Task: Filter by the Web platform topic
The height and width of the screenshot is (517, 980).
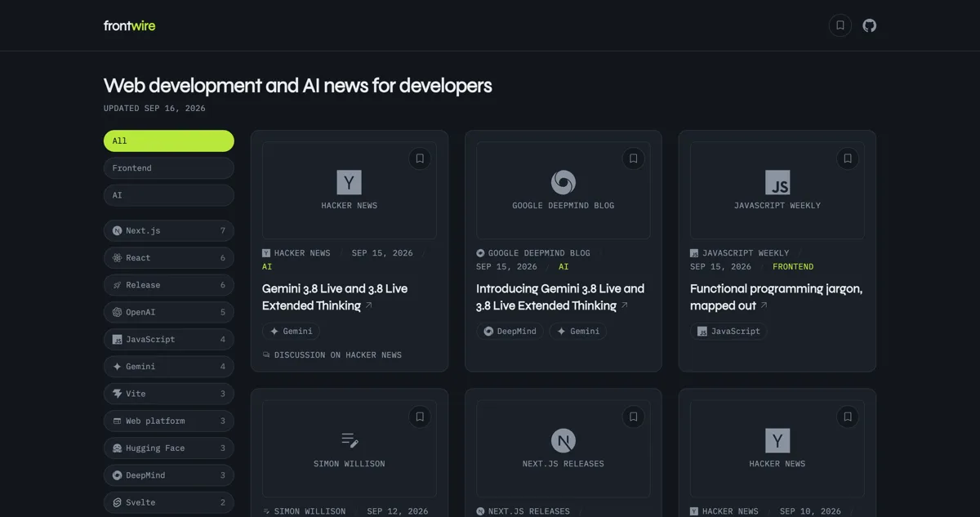Action: 169,421
